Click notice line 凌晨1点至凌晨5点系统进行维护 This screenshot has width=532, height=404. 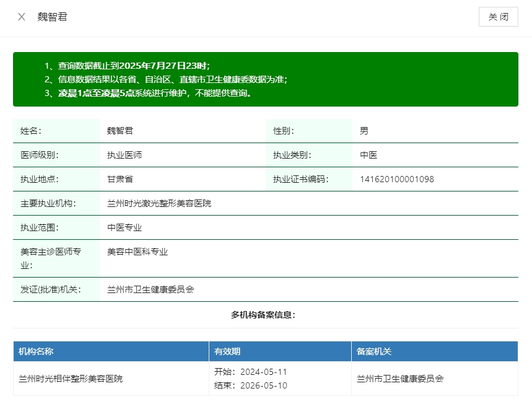tap(148, 93)
